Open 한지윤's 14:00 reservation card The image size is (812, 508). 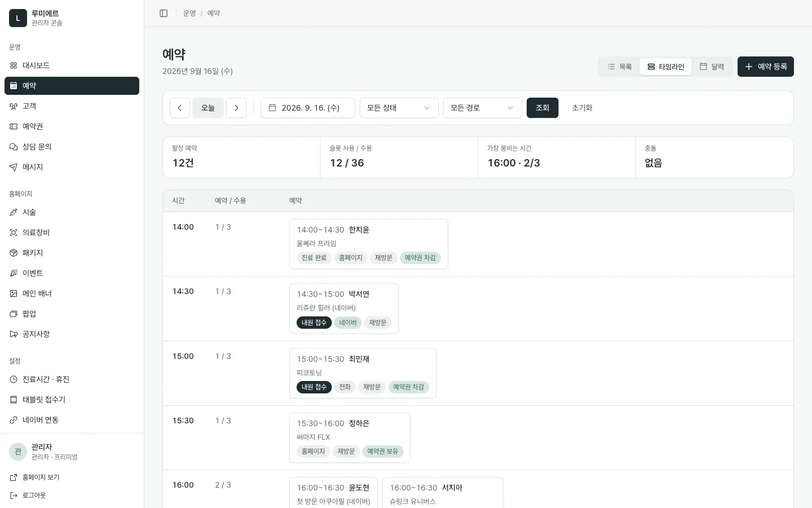coord(369,244)
